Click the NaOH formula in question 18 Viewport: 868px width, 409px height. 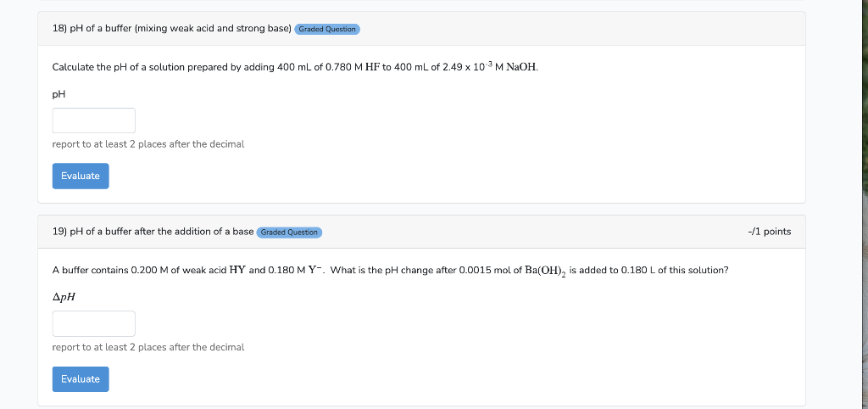pyautogui.click(x=521, y=67)
